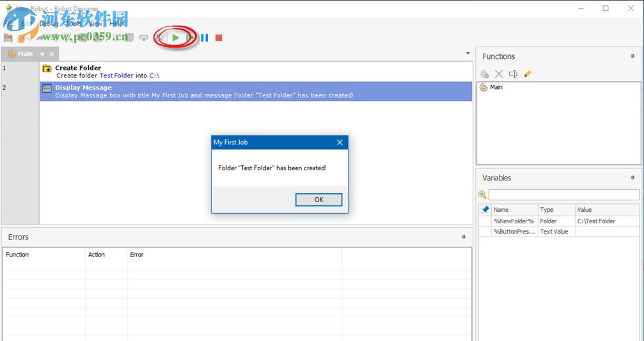Select line number 2 in the gutter
This screenshot has width=644, height=341.
4,88
